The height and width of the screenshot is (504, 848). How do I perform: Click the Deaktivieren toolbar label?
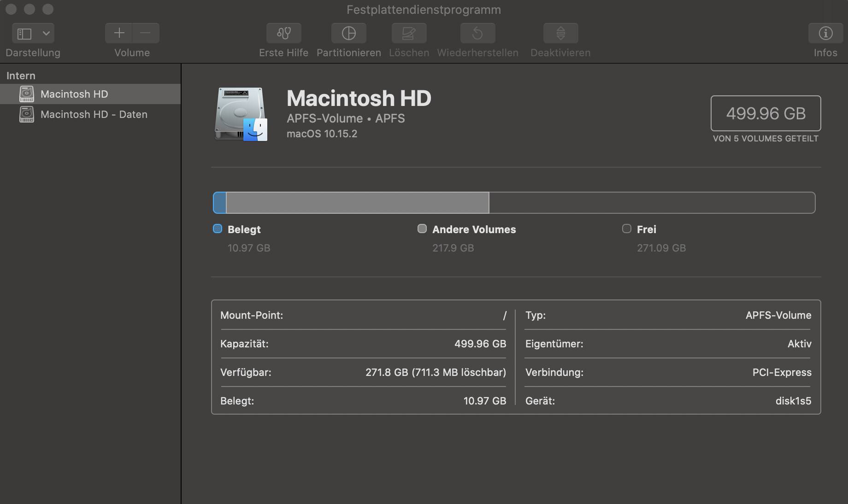[x=561, y=53]
